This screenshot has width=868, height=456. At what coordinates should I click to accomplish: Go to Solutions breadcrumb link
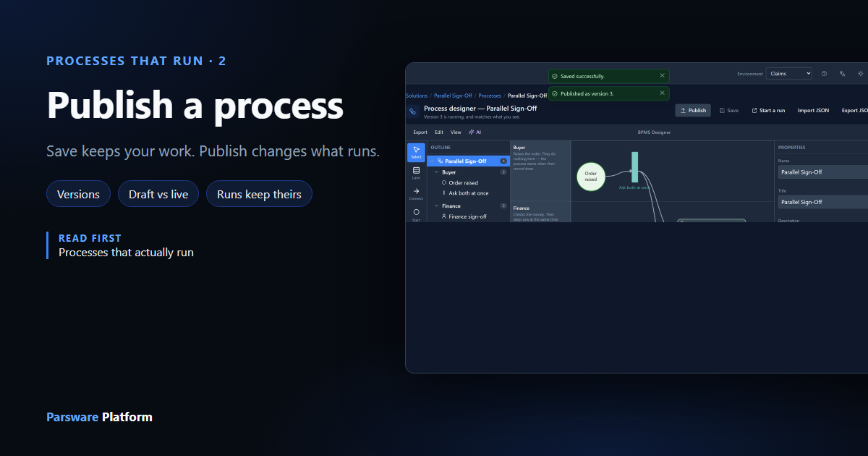click(417, 96)
